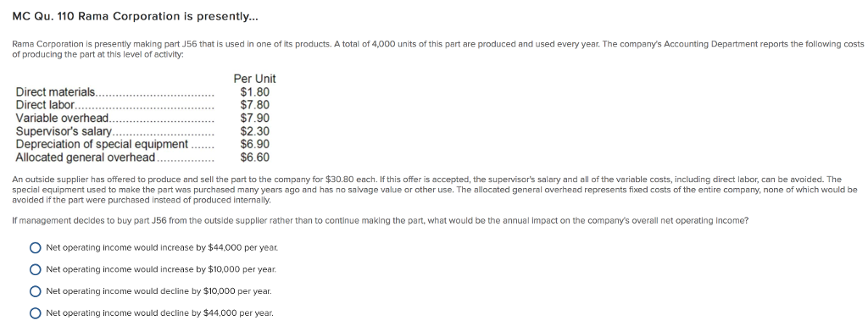868x326 pixels.
Task: Select radio for decline by $10,000 per year
Action: click(36, 291)
